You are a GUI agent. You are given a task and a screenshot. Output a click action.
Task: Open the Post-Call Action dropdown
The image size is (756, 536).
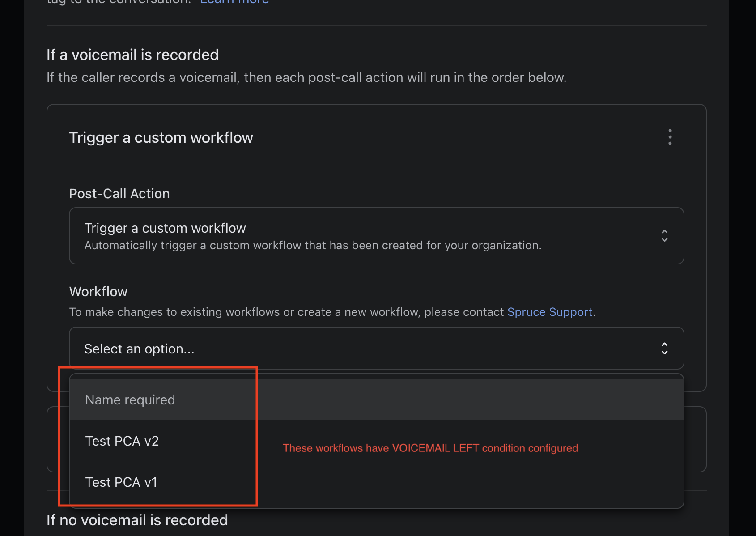click(x=376, y=236)
